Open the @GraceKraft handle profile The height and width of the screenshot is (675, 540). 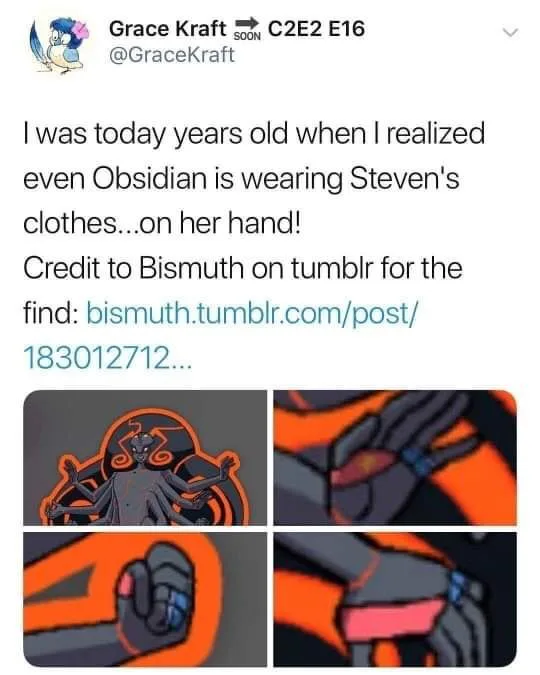click(x=172, y=55)
